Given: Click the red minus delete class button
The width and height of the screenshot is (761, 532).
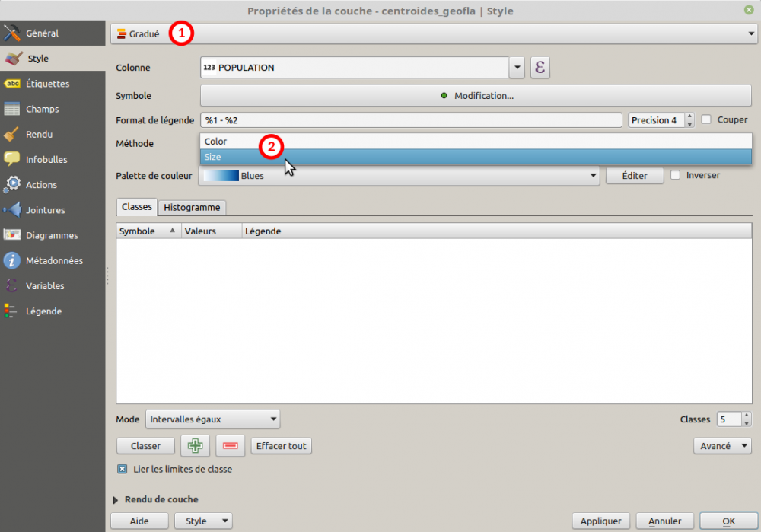Looking at the screenshot, I should pos(230,446).
